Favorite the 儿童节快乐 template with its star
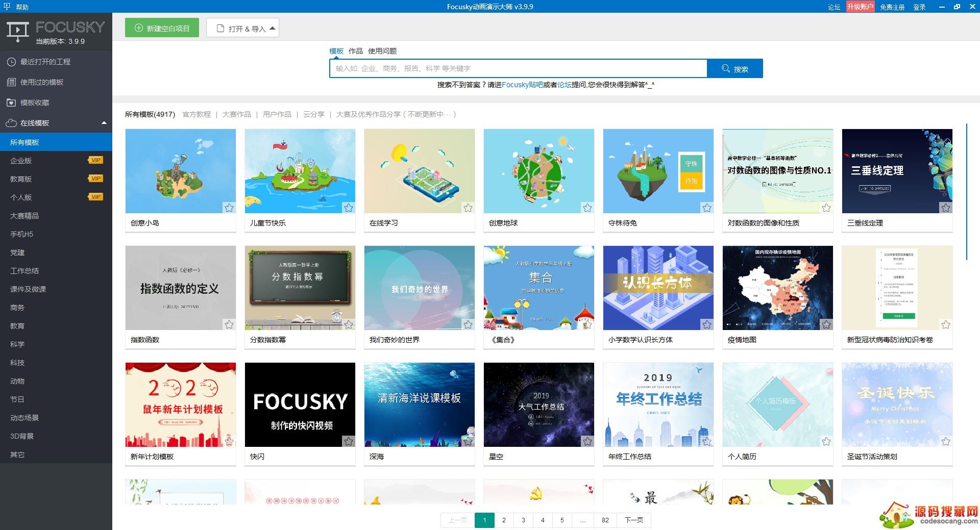 pyautogui.click(x=349, y=208)
